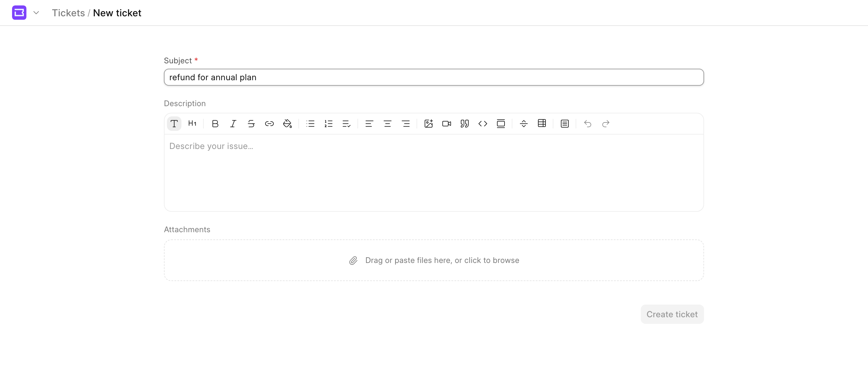This screenshot has height=386, width=868.
Task: Insert a horizontal rule divider
Action: (524, 124)
